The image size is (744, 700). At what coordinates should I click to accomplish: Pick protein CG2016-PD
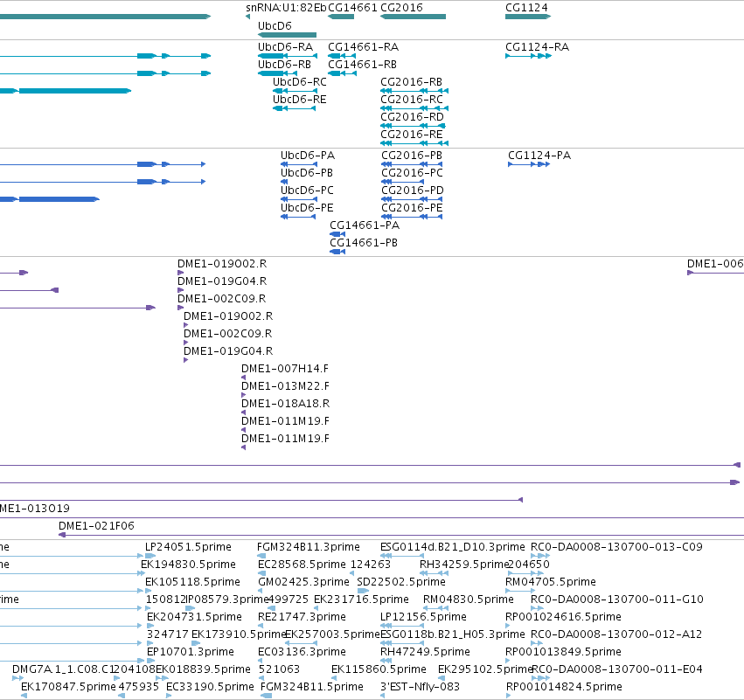tap(413, 191)
